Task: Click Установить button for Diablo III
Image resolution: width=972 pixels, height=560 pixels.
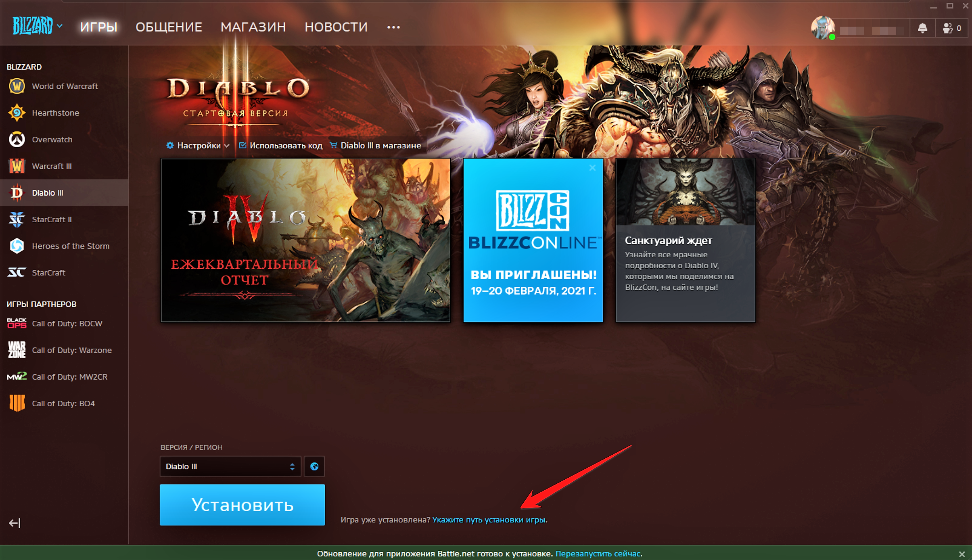Action: pos(241,505)
